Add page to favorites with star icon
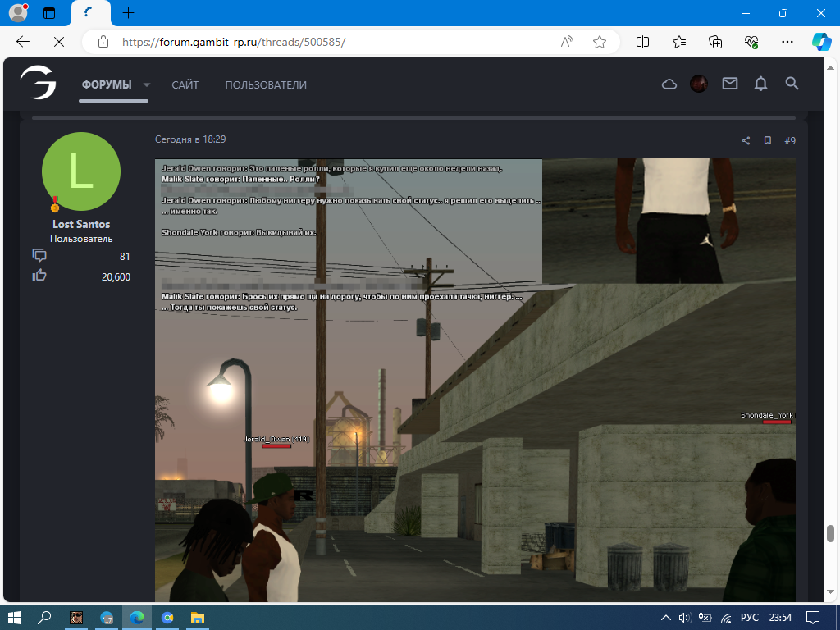The height and width of the screenshot is (630, 840). (600, 42)
